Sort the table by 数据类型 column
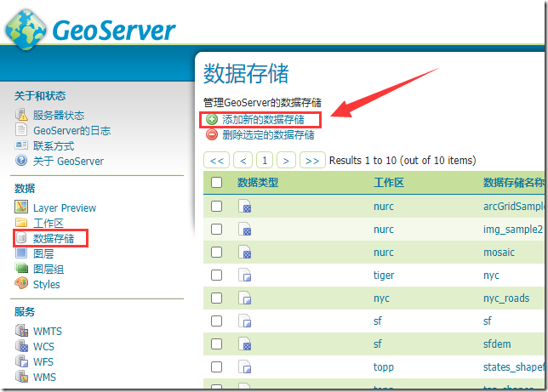The image size is (548, 392). click(258, 182)
